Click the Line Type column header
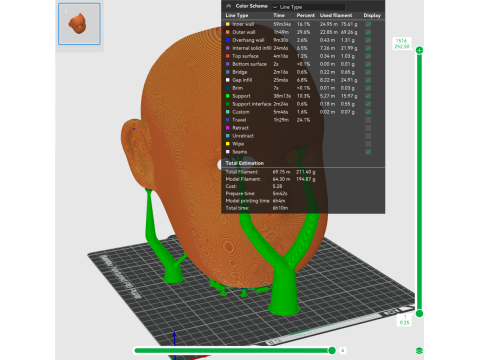Screen dimensions: 480x360 click(x=237, y=15)
